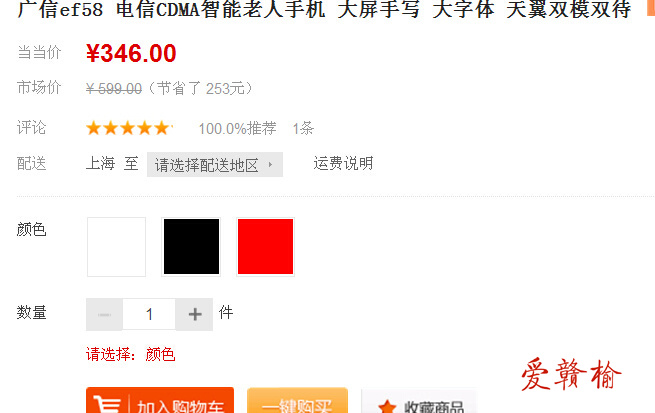655x413 pixels.
Task: Open the 运费说明 shipping fee link
Action: tap(343, 163)
